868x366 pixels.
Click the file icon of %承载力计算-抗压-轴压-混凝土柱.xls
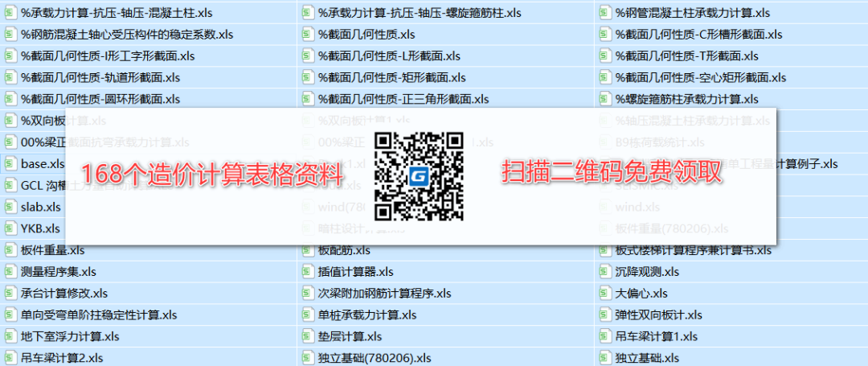(10, 13)
